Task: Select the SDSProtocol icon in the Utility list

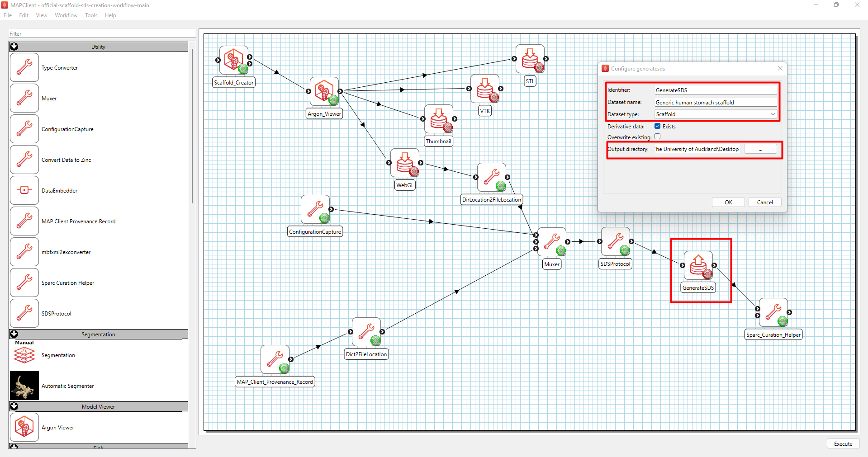Action: click(24, 313)
